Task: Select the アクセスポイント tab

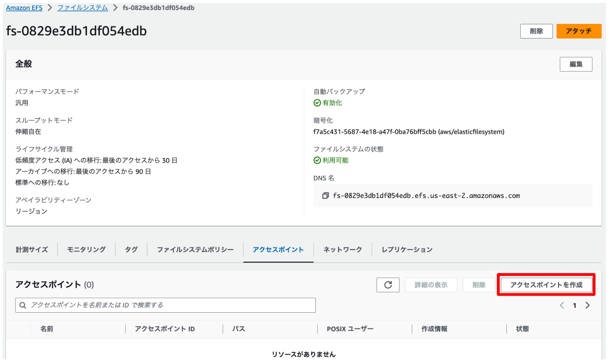Action: (x=278, y=250)
